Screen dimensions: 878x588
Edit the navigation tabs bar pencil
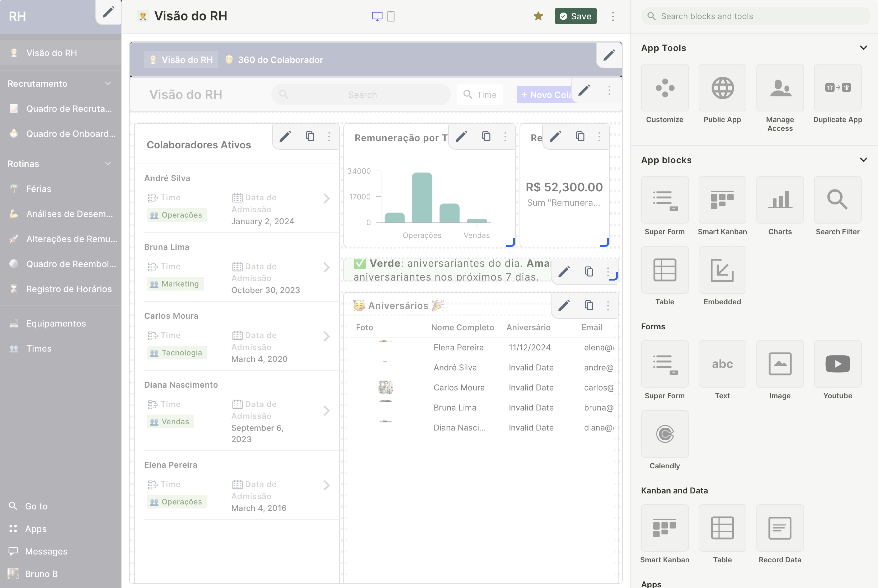pos(609,55)
